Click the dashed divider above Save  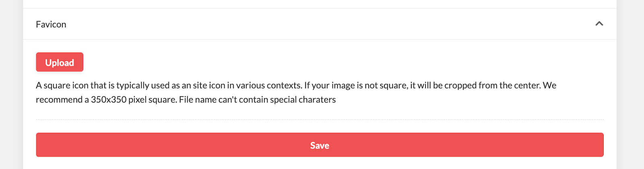click(x=320, y=120)
